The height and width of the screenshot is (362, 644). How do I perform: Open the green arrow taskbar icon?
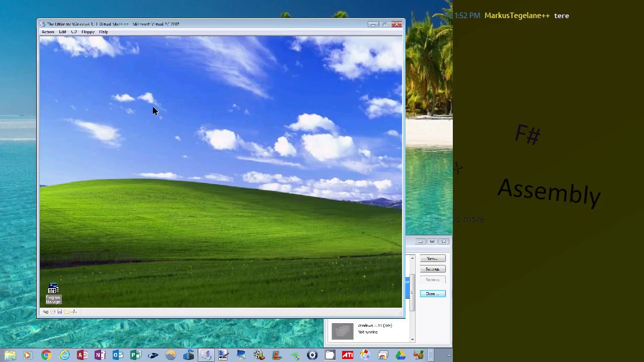point(294,355)
